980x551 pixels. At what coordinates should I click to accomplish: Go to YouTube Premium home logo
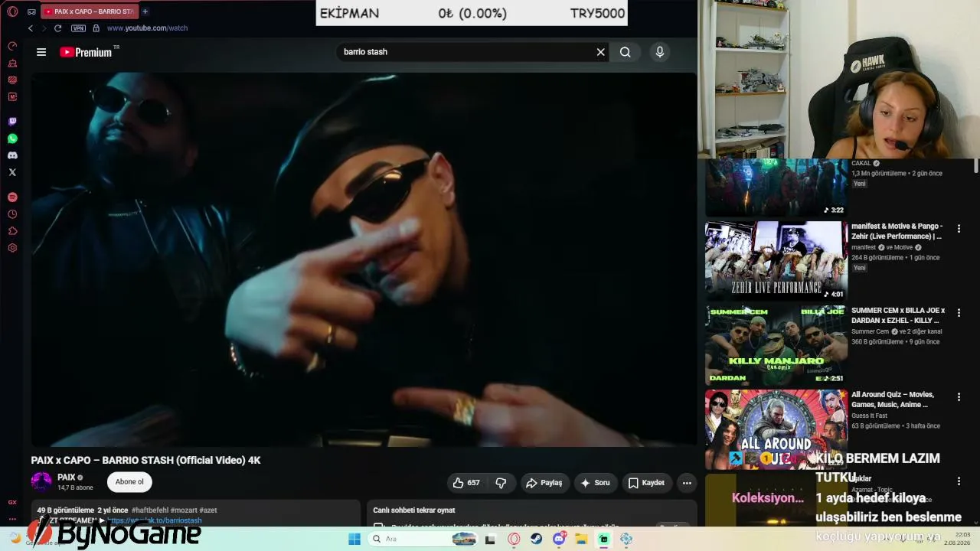point(86,52)
